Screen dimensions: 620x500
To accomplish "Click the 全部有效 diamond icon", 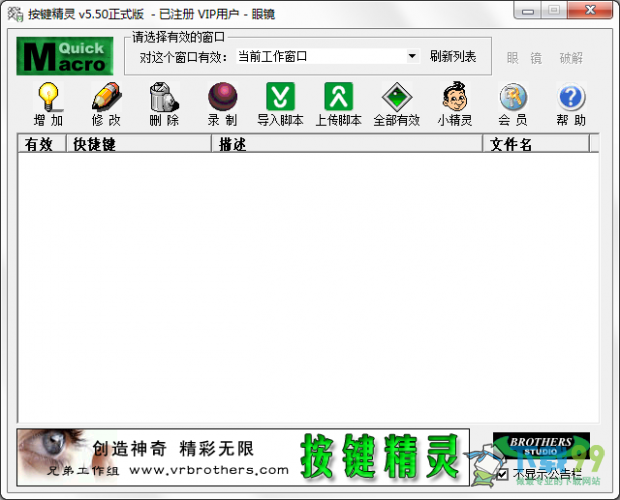I will pyautogui.click(x=397, y=97).
